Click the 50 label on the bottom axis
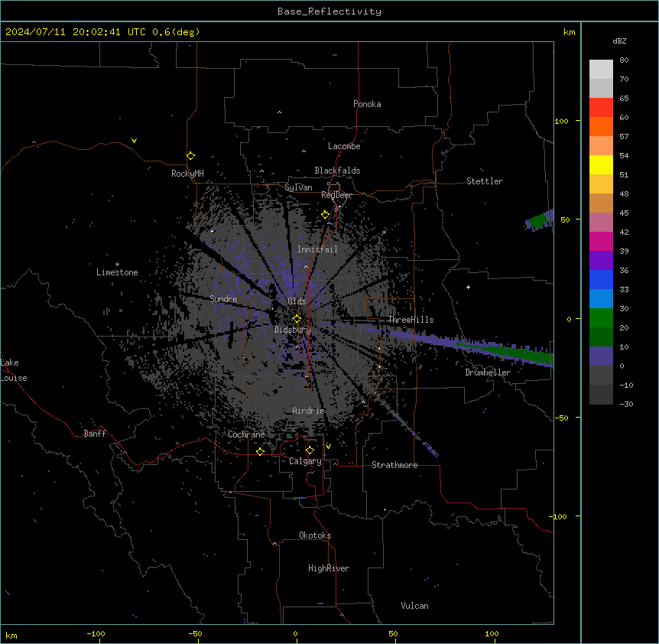Screen dimensions: 659x644 click(393, 633)
